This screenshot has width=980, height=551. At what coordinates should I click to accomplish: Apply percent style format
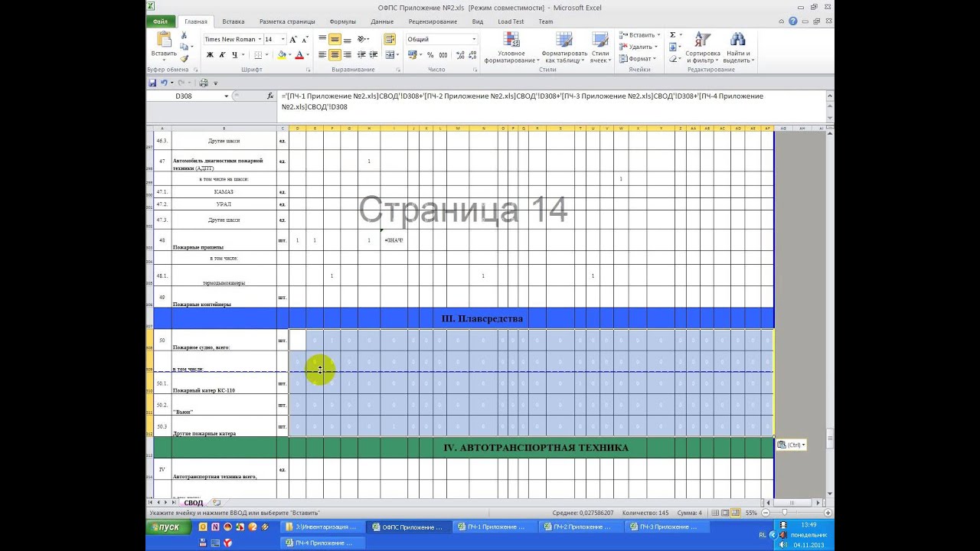(430, 55)
